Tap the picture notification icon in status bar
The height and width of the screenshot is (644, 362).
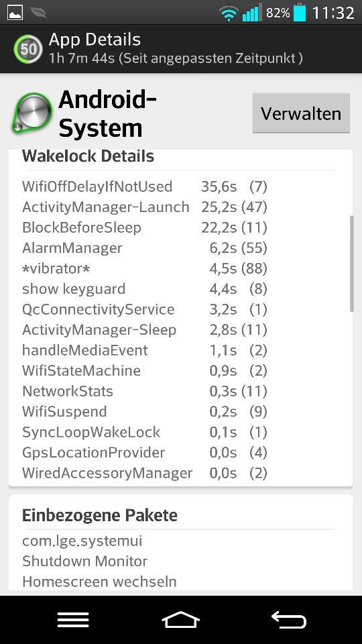tap(15, 13)
